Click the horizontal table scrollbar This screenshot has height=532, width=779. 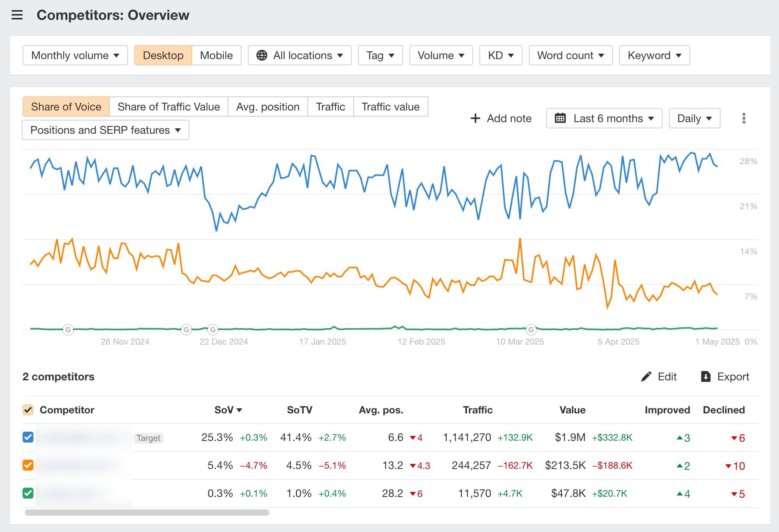click(147, 513)
